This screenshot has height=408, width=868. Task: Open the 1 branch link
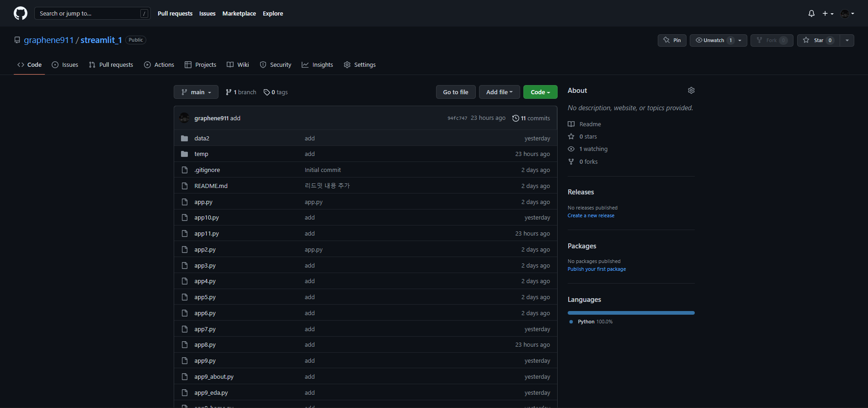point(241,92)
